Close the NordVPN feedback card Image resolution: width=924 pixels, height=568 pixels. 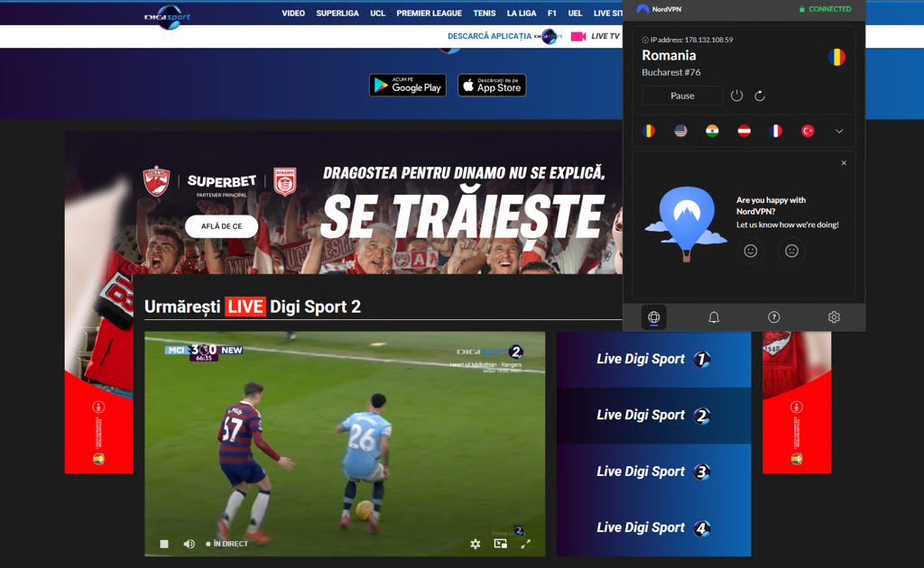(x=844, y=163)
